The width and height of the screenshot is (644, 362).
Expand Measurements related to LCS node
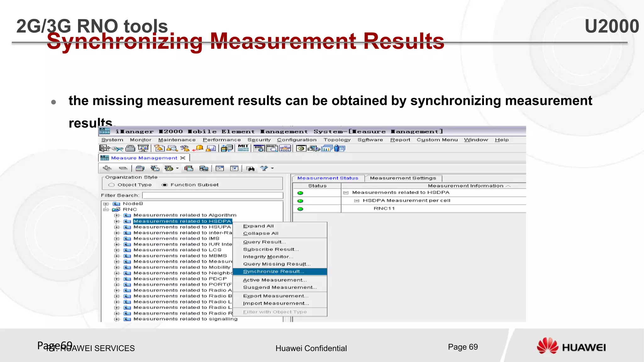pos(117,250)
